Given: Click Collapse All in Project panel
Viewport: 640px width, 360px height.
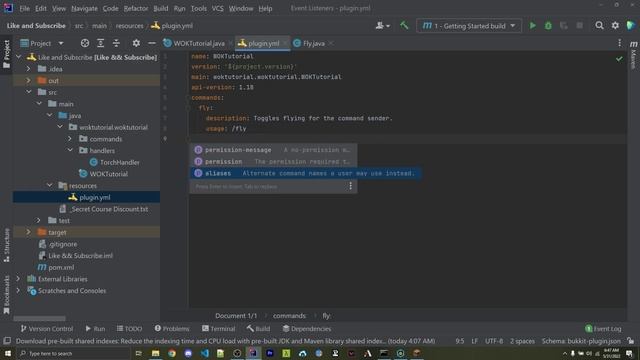Looking at the screenshot, I should [116, 43].
